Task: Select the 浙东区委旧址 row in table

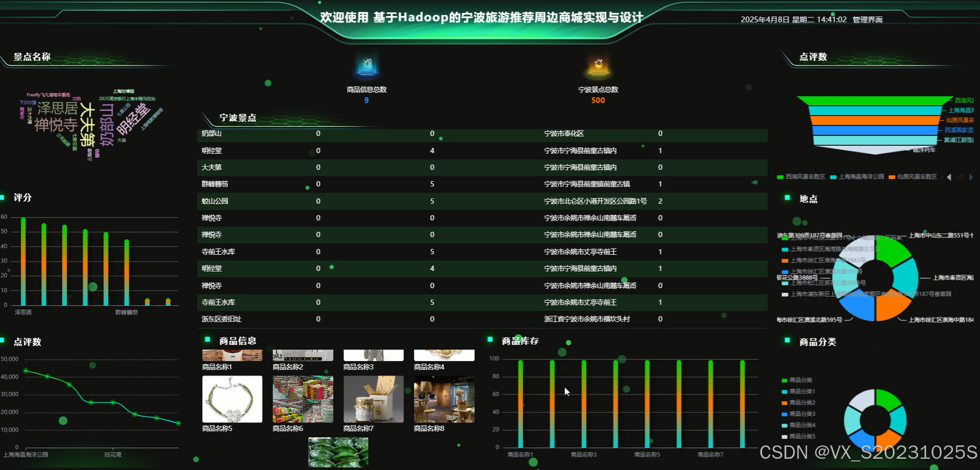Action: point(482,319)
